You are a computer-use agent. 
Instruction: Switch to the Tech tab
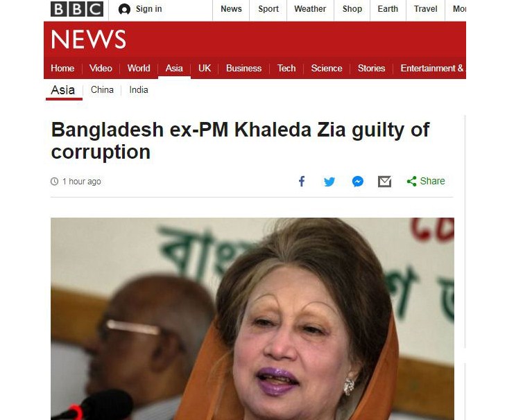pos(286,69)
